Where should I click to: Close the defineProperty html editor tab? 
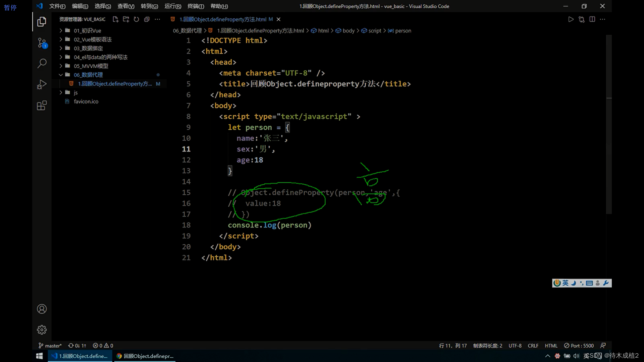point(278,19)
